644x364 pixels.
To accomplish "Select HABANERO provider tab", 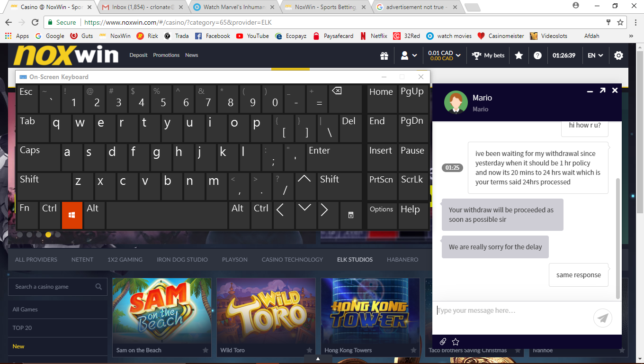I will [x=402, y=260].
